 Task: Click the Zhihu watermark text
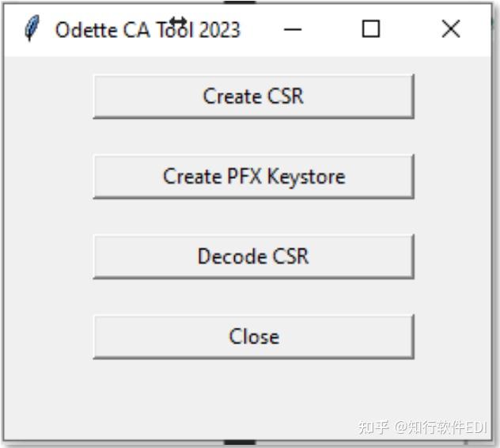[x=422, y=427]
